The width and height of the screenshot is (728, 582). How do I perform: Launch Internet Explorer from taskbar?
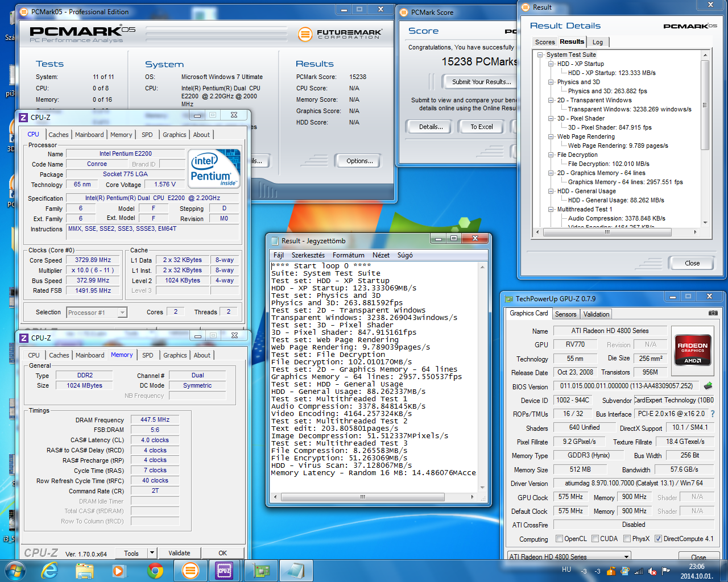click(50, 570)
